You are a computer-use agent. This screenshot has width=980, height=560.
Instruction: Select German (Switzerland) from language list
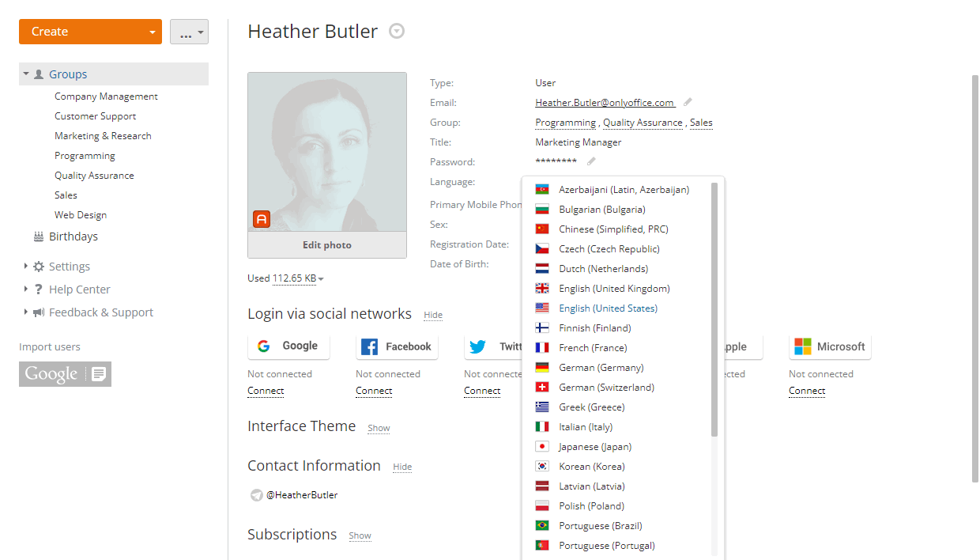[x=606, y=388]
